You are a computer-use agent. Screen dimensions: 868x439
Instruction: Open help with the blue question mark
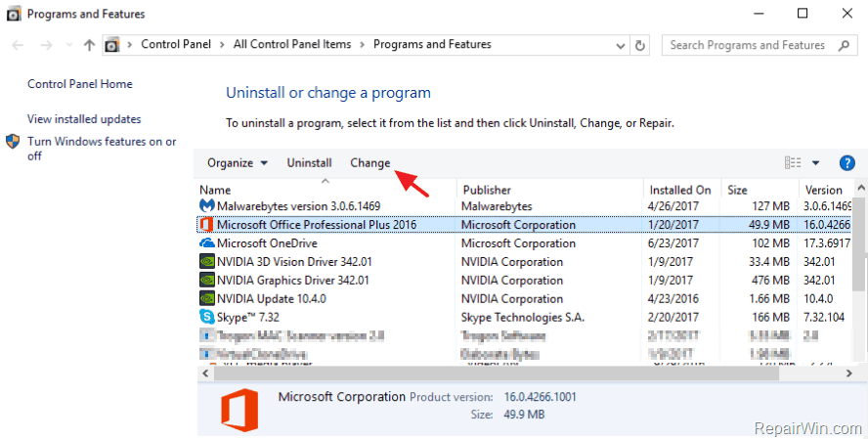pos(846,162)
